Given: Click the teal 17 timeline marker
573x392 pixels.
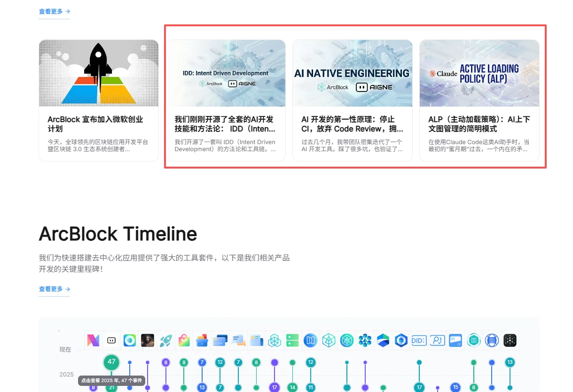Looking at the screenshot, I should pos(419,387).
